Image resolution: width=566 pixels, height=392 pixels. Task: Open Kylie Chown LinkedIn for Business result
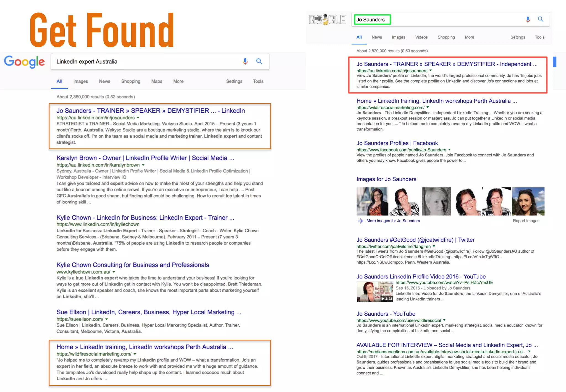[145, 218]
